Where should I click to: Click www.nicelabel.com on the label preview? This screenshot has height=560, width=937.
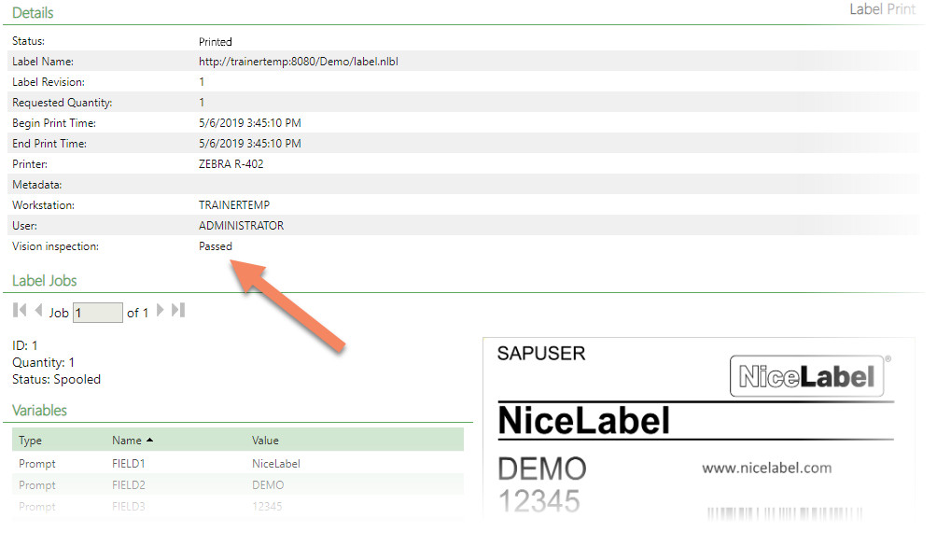766,468
